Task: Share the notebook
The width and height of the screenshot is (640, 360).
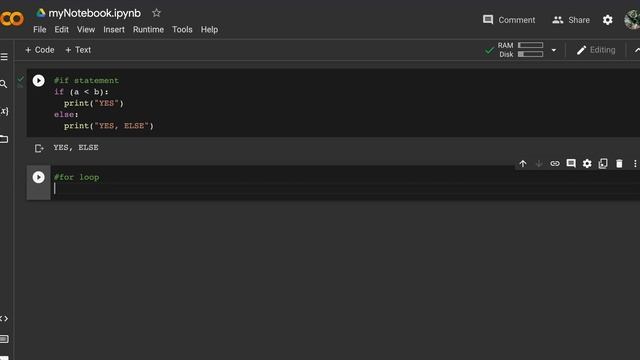Action: point(571,20)
